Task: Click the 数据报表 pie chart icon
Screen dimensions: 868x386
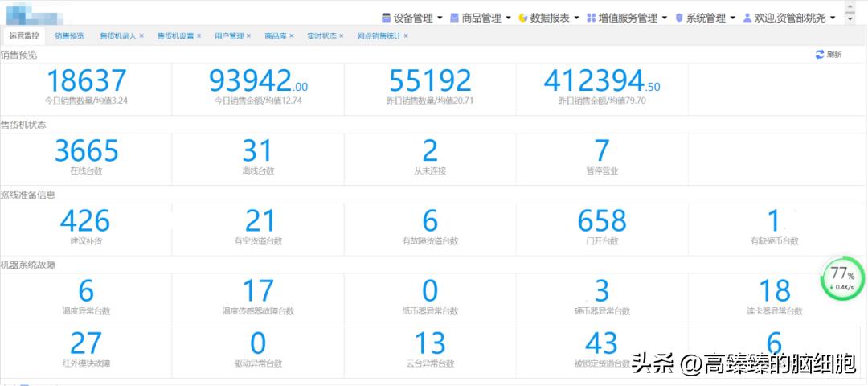Action: (523, 17)
